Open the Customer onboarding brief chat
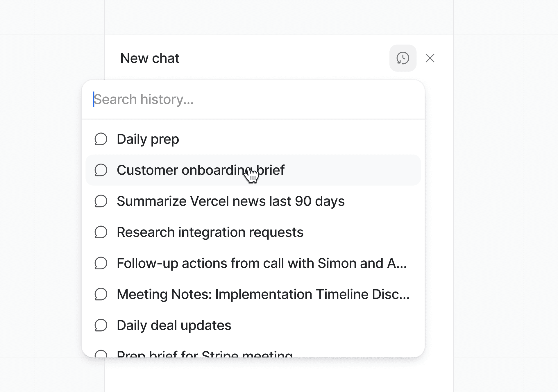Screen dimensions: 558x392 [201, 170]
